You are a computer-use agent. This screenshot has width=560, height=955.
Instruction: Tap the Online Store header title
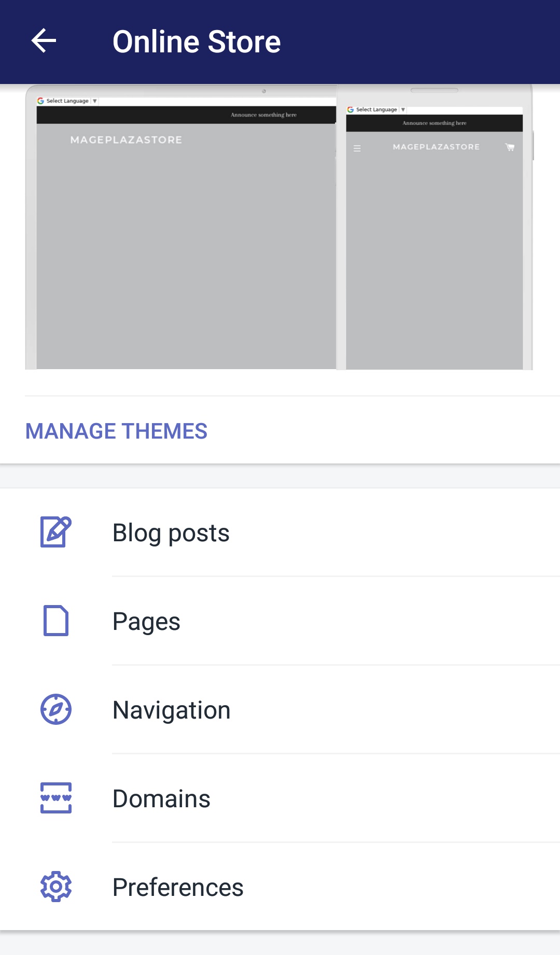coord(197,41)
